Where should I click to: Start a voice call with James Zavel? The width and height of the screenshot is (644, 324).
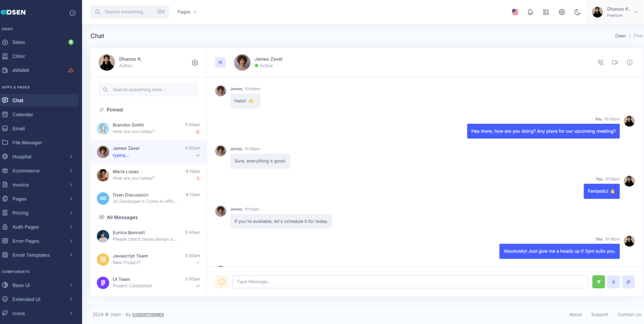pyautogui.click(x=600, y=62)
